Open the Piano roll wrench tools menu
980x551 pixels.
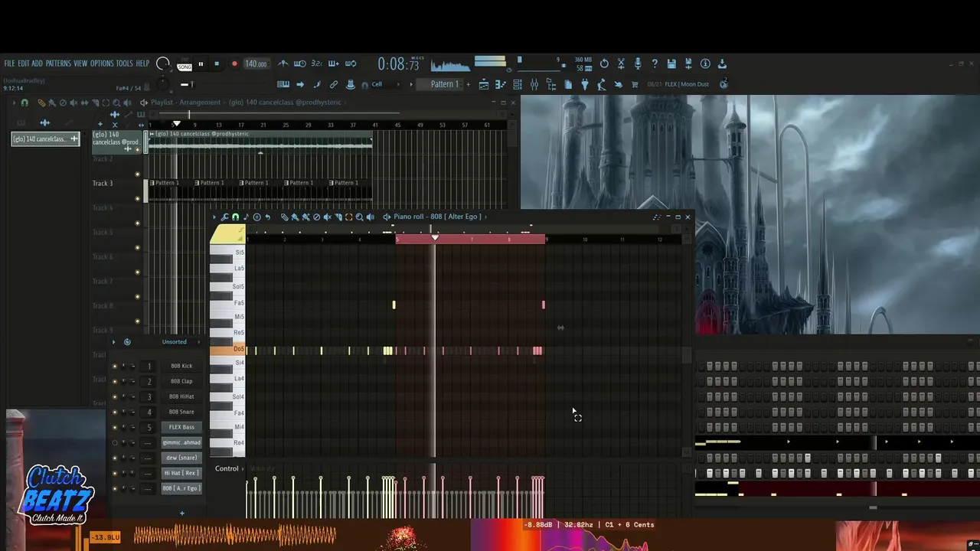[x=224, y=217]
